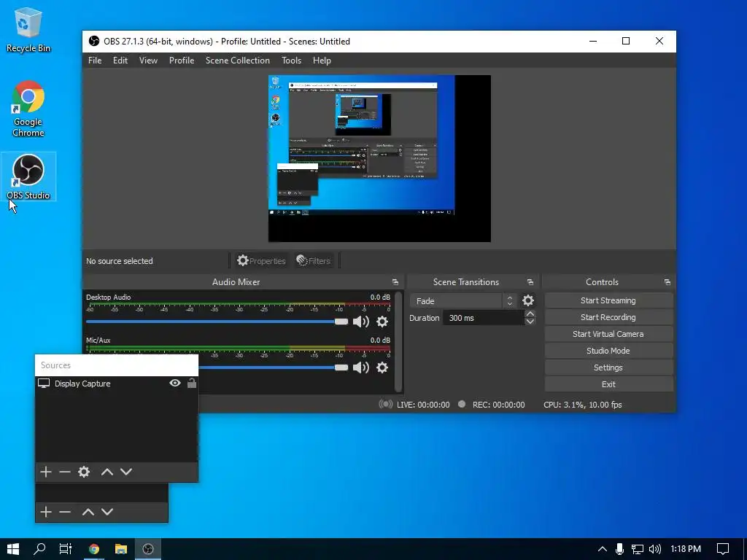Image resolution: width=747 pixels, height=560 pixels.
Task: Move scene down with lower arrow
Action: tap(107, 512)
